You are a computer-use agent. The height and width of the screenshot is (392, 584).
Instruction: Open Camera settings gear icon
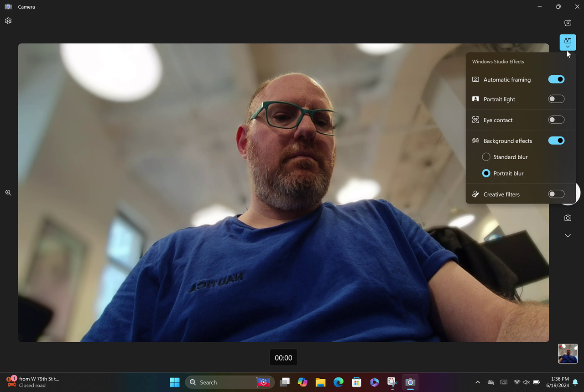[8, 21]
